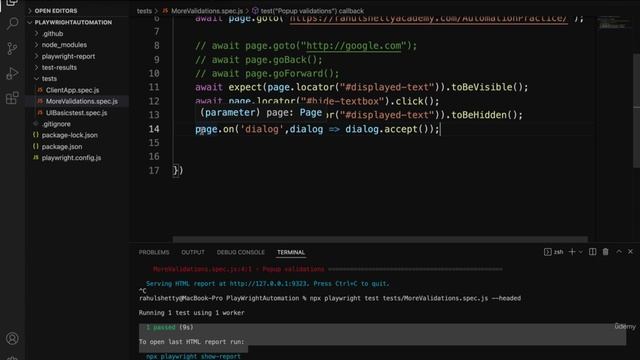Click the editor vertical scrollbar

click(636, 110)
